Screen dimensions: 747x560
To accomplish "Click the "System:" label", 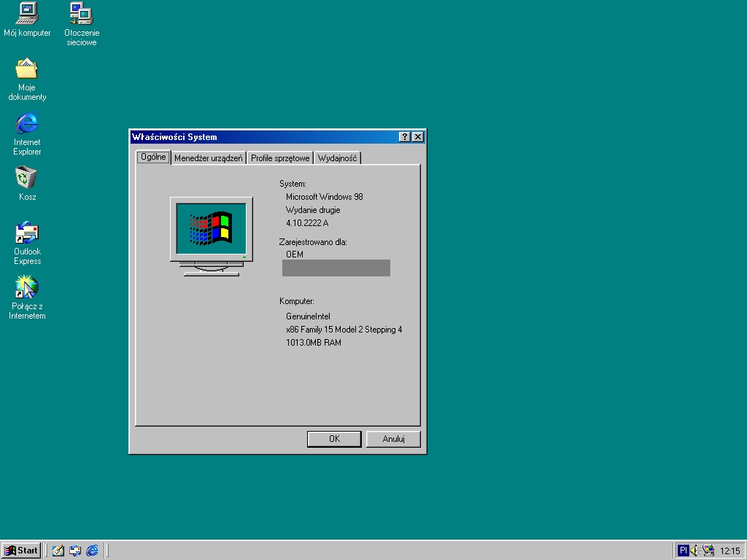I will click(293, 184).
